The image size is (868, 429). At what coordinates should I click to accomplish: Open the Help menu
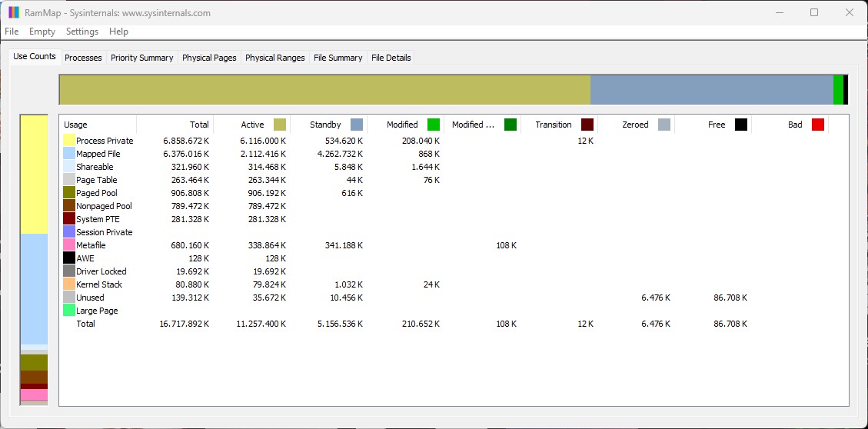point(118,32)
